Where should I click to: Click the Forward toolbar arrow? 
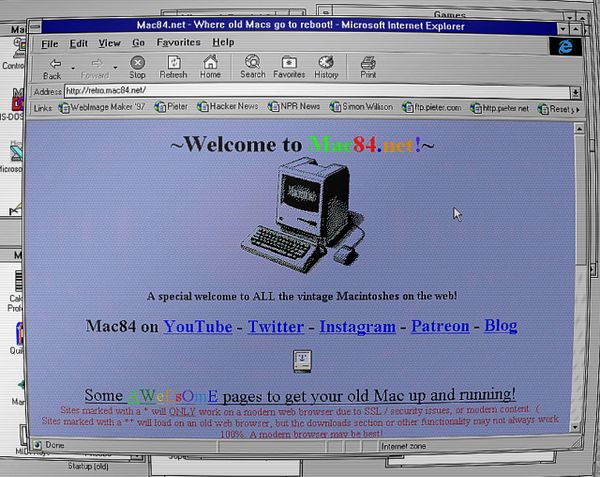point(95,68)
